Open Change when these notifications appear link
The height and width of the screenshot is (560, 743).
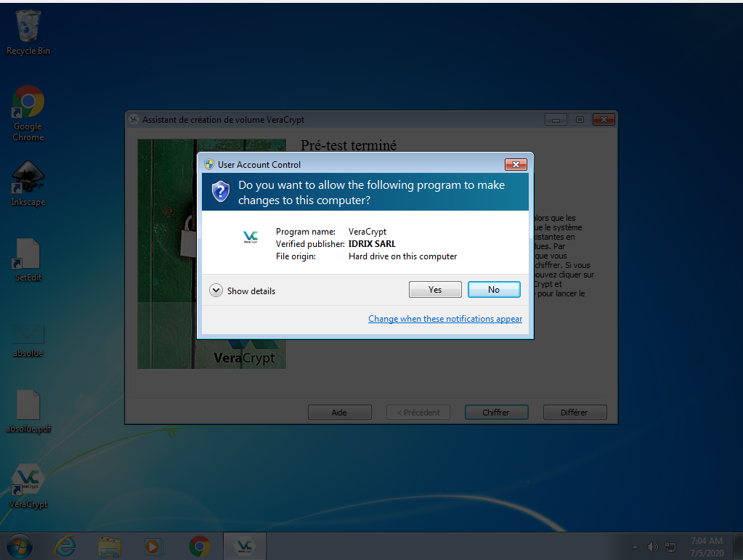click(x=445, y=319)
